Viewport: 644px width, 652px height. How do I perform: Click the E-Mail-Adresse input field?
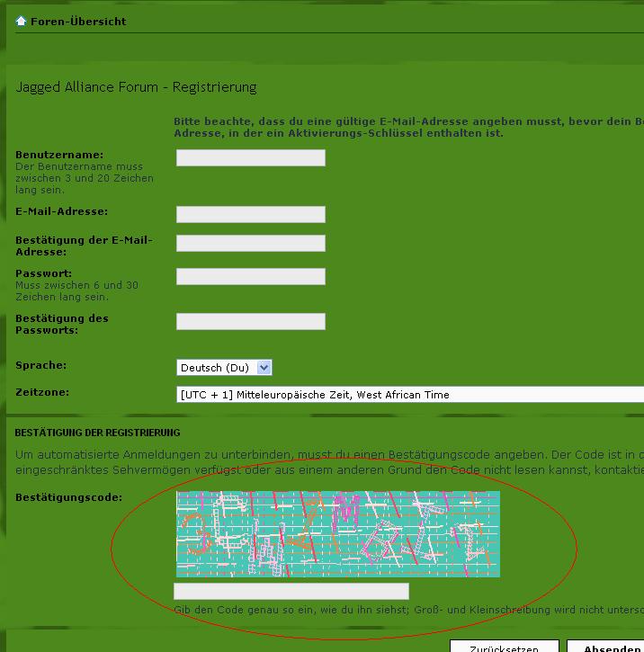coord(251,215)
